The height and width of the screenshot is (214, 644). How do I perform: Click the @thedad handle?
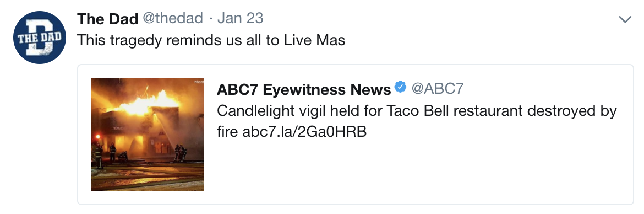[173, 19]
